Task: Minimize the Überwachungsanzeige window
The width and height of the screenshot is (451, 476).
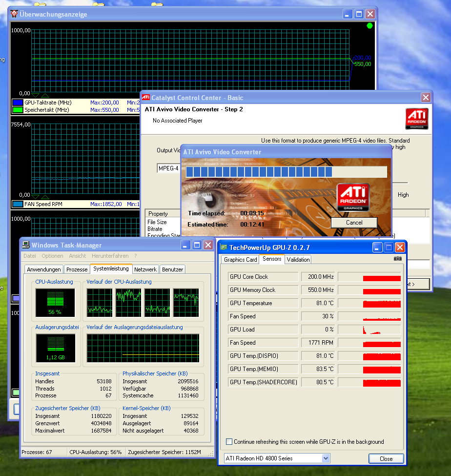Action: pos(348,14)
